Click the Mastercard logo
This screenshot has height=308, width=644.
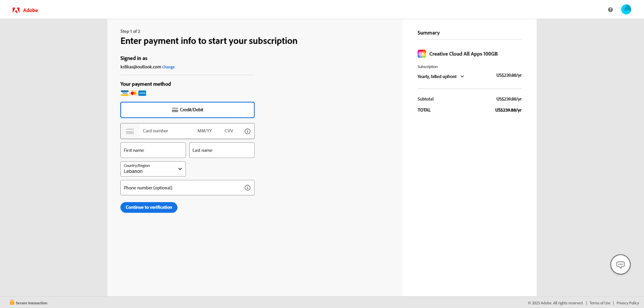pyautogui.click(x=134, y=93)
